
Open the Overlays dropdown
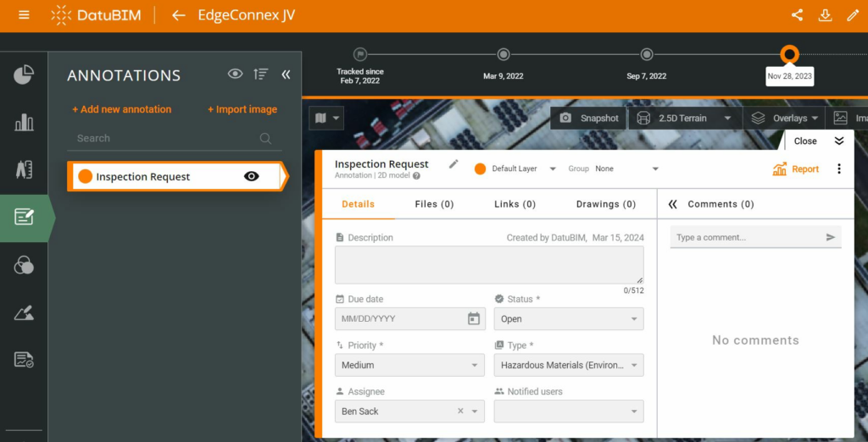(x=786, y=118)
